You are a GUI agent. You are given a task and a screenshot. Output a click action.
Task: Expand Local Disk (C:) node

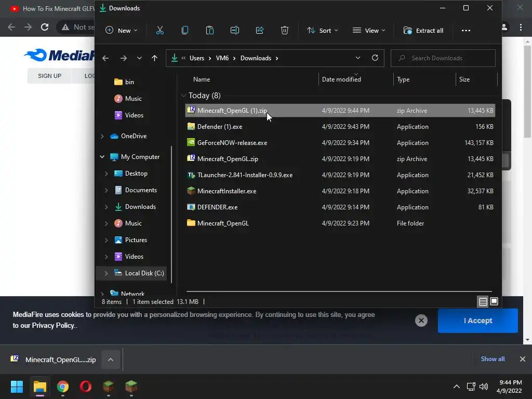[x=106, y=273]
